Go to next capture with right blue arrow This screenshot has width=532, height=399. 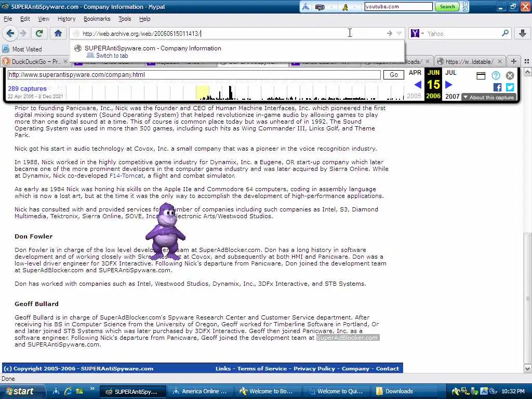tap(448, 85)
